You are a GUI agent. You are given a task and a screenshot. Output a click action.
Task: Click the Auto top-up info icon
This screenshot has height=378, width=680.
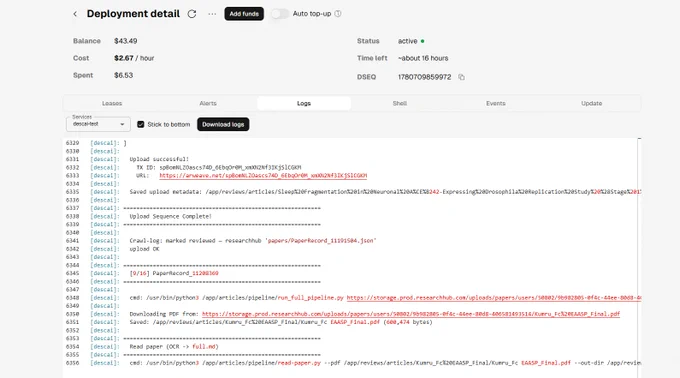tap(338, 14)
